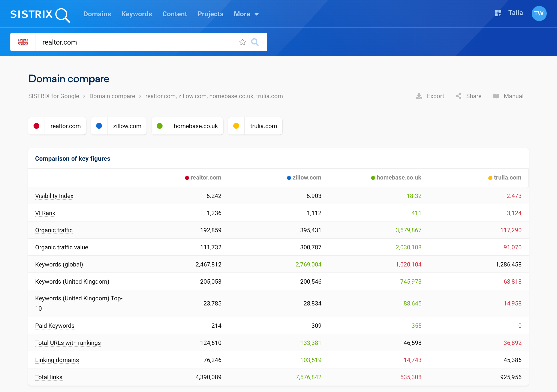Click zillow ranking URLs 133,381

click(311, 343)
